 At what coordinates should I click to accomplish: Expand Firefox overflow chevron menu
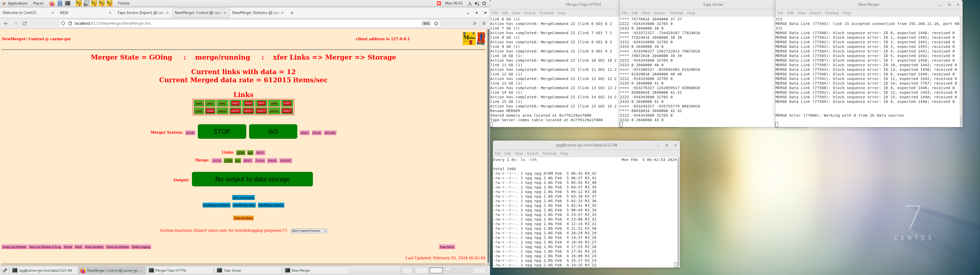474,23
